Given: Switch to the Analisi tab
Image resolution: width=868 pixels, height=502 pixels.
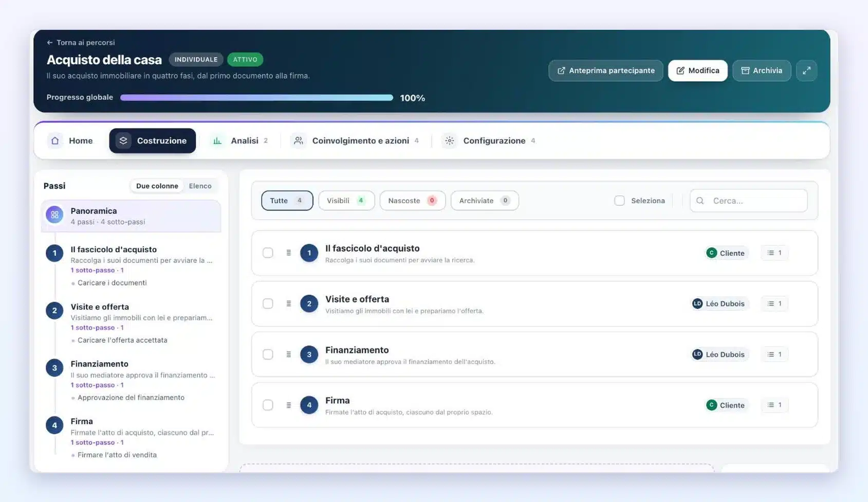Looking at the screenshot, I should (241, 141).
